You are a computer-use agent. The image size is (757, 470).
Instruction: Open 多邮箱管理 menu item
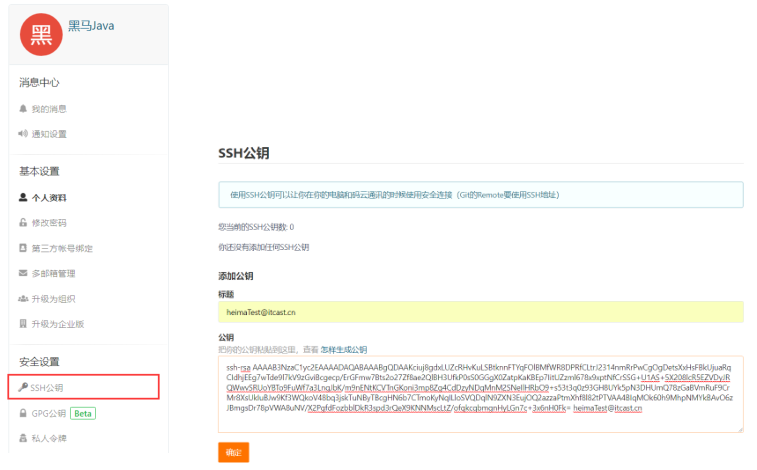point(53,274)
